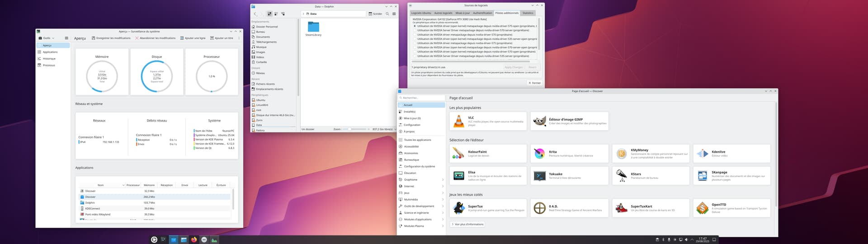Select the nvidia-driver-575-open driver radio button
This screenshot has height=244, width=868.
click(415, 26)
